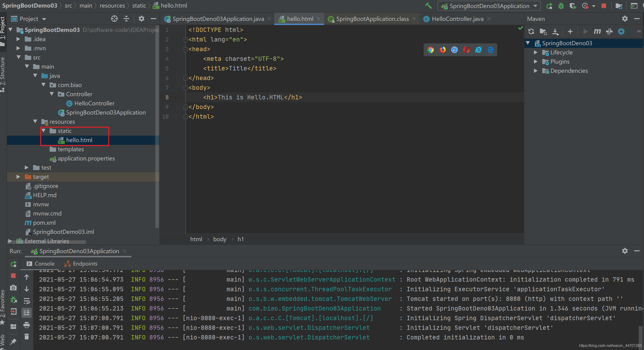Click the body breadcrumb
The image size is (644, 350).
(x=220, y=239)
